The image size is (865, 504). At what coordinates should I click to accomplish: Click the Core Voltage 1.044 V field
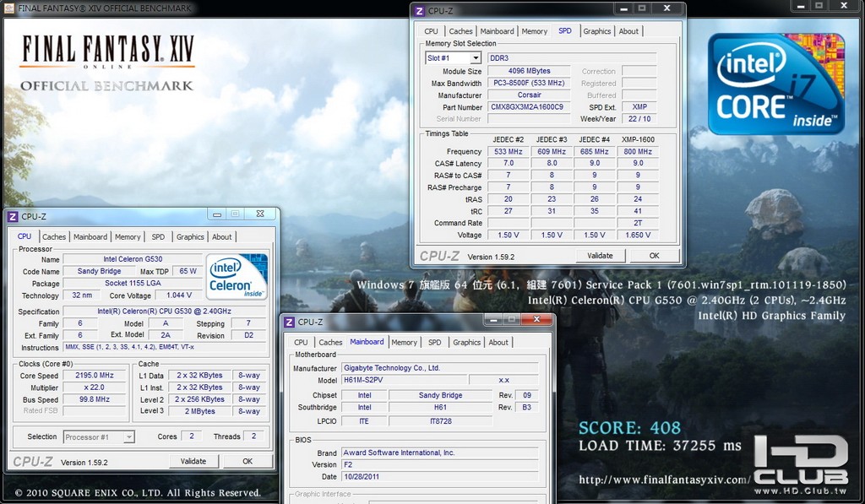[x=179, y=295]
